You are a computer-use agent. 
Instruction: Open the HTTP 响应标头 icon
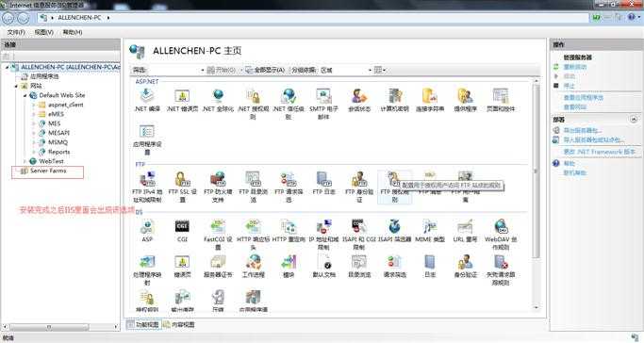[253, 226]
